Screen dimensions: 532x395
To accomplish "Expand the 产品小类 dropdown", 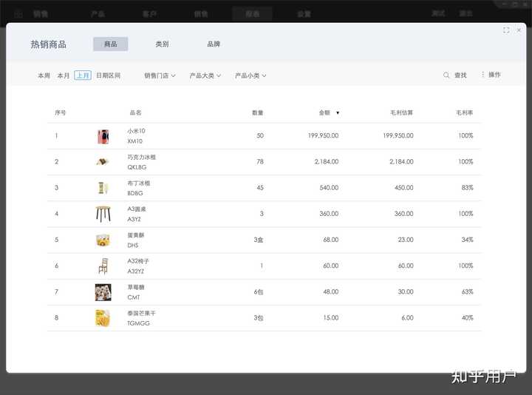I will click(250, 75).
